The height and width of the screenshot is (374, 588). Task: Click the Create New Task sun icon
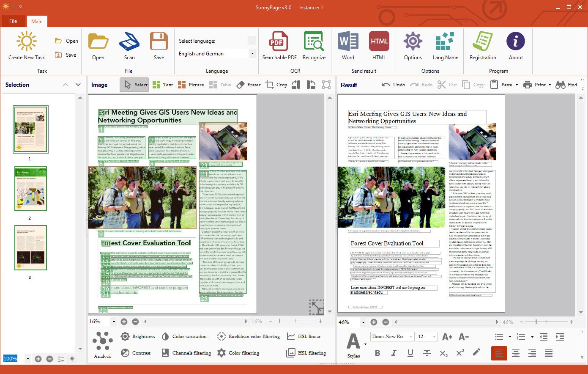pyautogui.click(x=27, y=41)
